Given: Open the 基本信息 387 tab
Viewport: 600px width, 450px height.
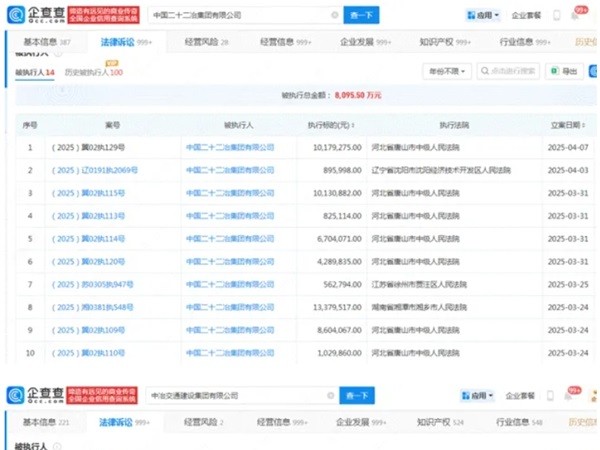Looking at the screenshot, I should pyautogui.click(x=40, y=44).
